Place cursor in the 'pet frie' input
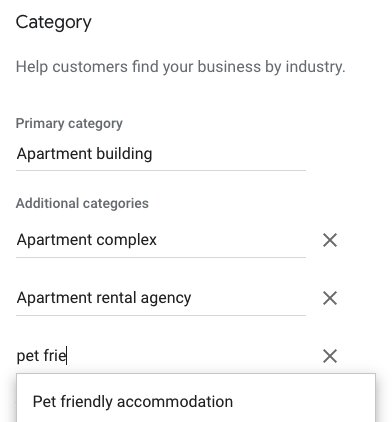 161,356
